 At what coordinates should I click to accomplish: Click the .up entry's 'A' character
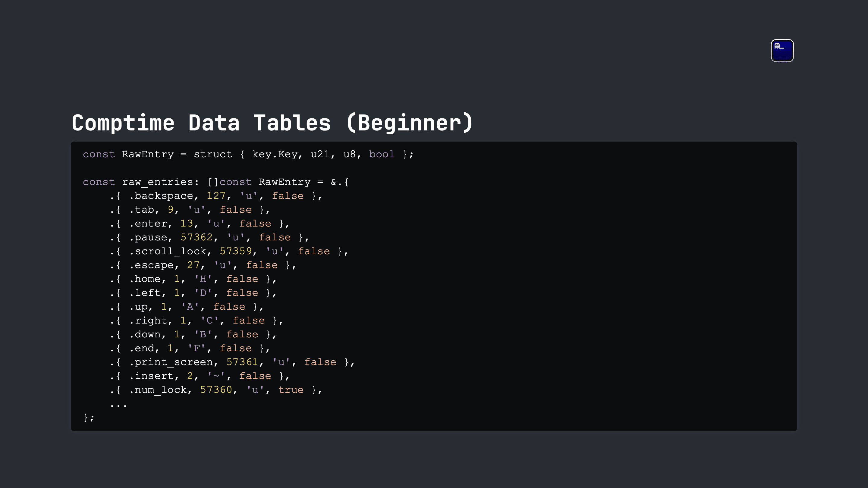tap(190, 306)
